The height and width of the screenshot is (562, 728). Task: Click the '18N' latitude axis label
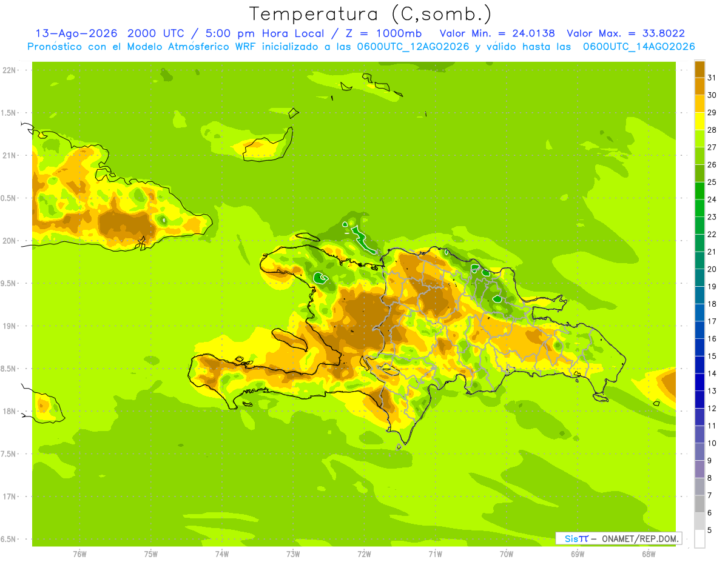click(x=10, y=411)
